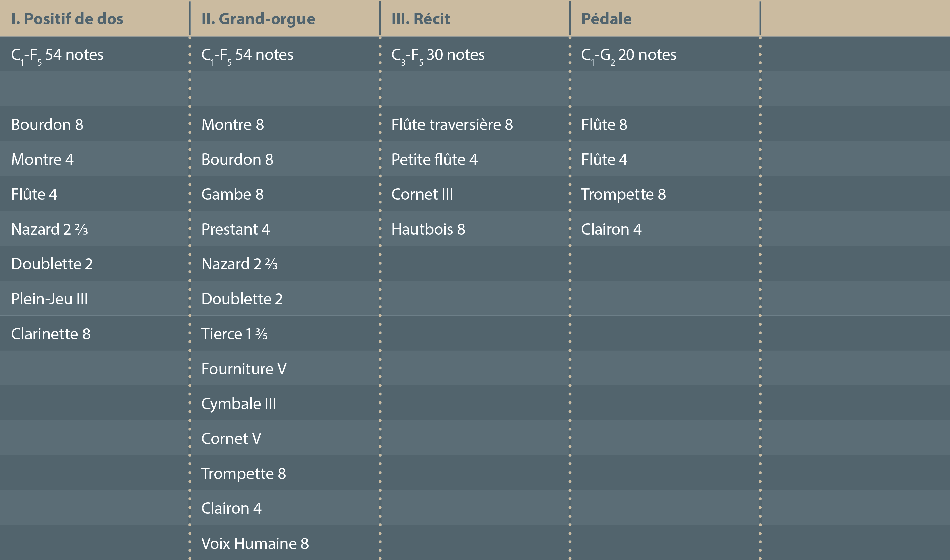Click the Fourniture V stop
The height and width of the screenshot is (560, 950).
pyautogui.click(x=243, y=369)
